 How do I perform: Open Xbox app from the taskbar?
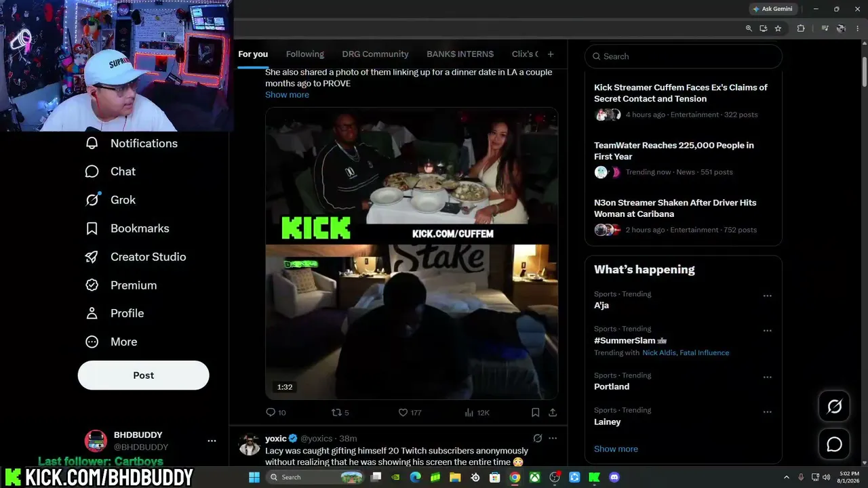point(535,477)
